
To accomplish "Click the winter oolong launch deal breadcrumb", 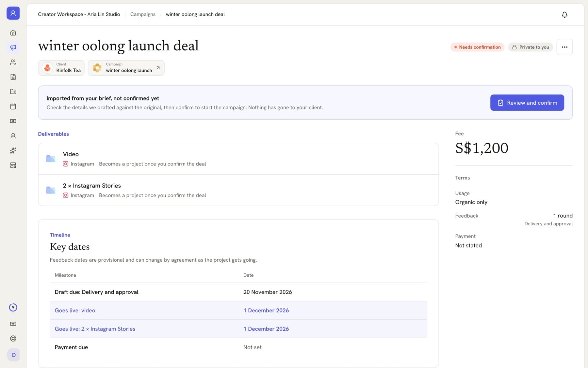I will [195, 14].
